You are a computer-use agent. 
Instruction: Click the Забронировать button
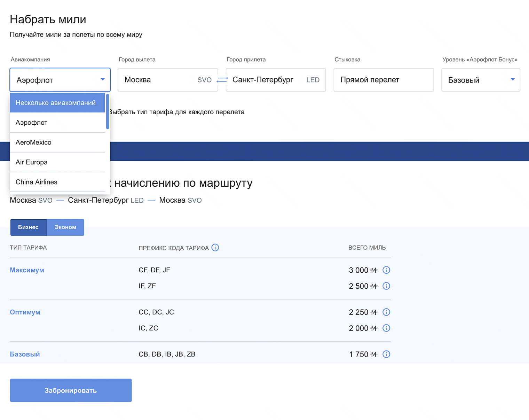pos(71,390)
